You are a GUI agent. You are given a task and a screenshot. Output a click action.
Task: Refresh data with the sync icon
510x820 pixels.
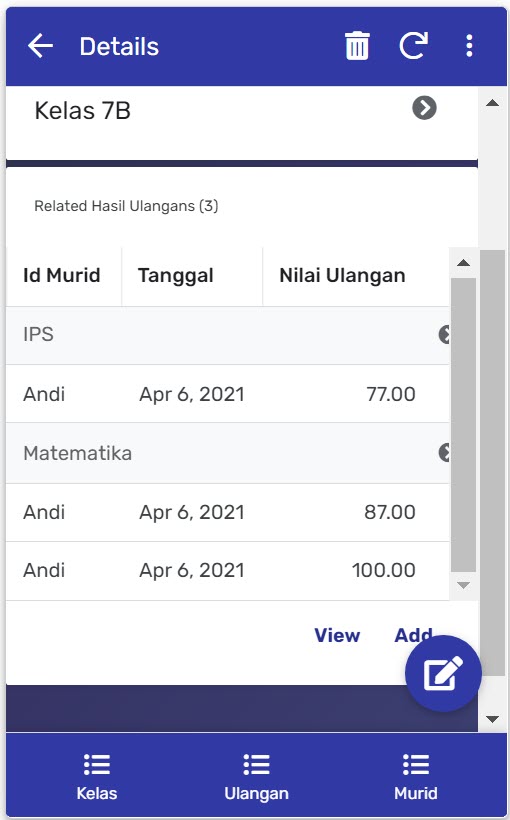[x=413, y=46]
